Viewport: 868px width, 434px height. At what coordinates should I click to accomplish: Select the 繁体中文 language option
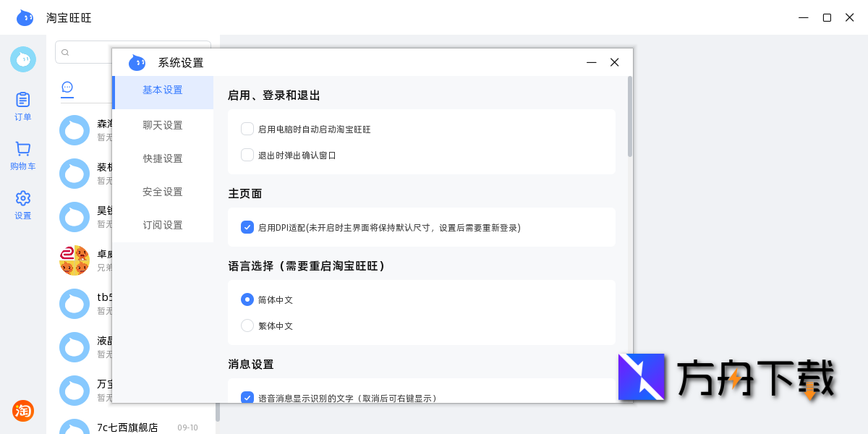click(x=247, y=325)
